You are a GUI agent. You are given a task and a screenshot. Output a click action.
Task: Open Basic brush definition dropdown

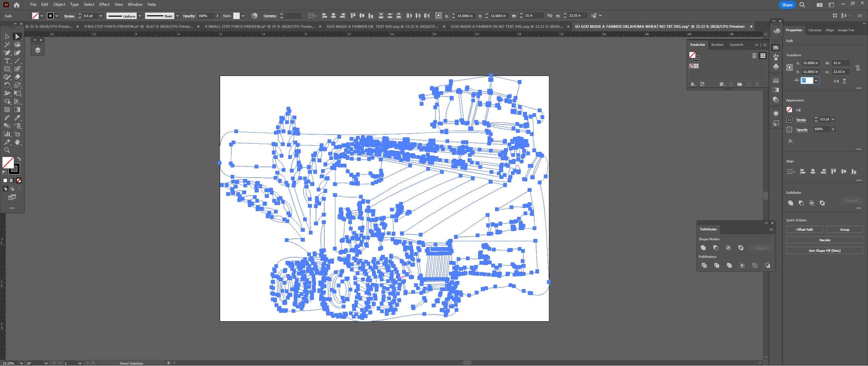click(x=177, y=16)
